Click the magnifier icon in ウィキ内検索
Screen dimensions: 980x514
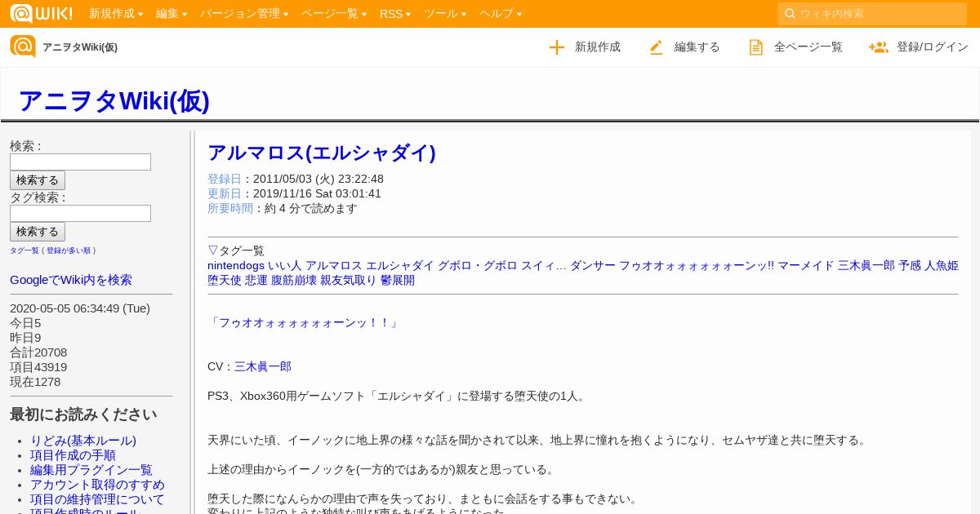click(790, 13)
